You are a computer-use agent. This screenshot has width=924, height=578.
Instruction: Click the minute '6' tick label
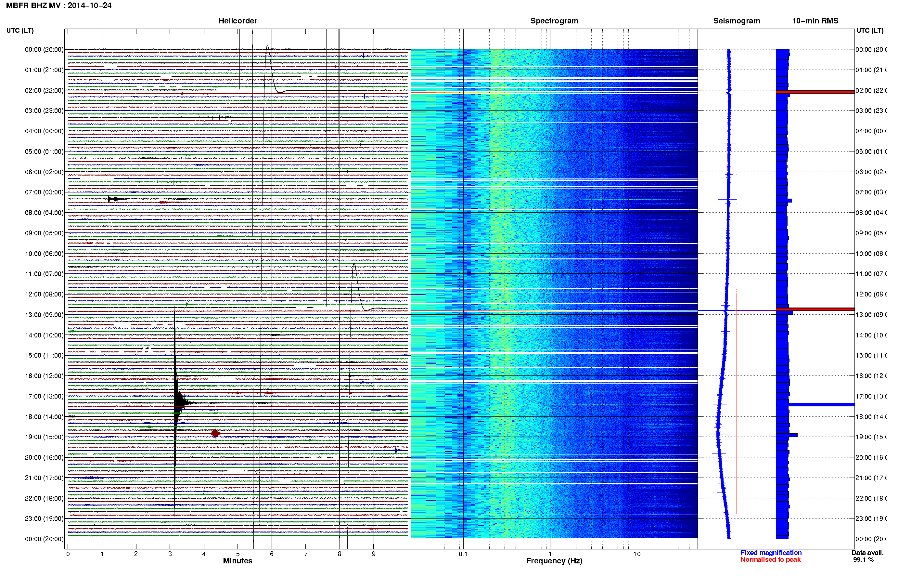272,554
